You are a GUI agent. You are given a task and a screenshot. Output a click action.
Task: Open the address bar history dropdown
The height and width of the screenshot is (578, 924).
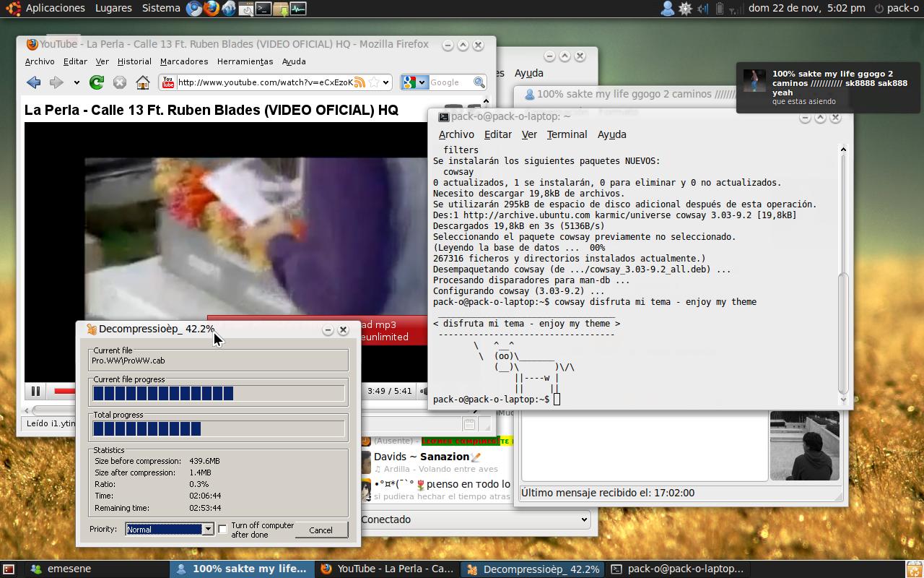[386, 82]
